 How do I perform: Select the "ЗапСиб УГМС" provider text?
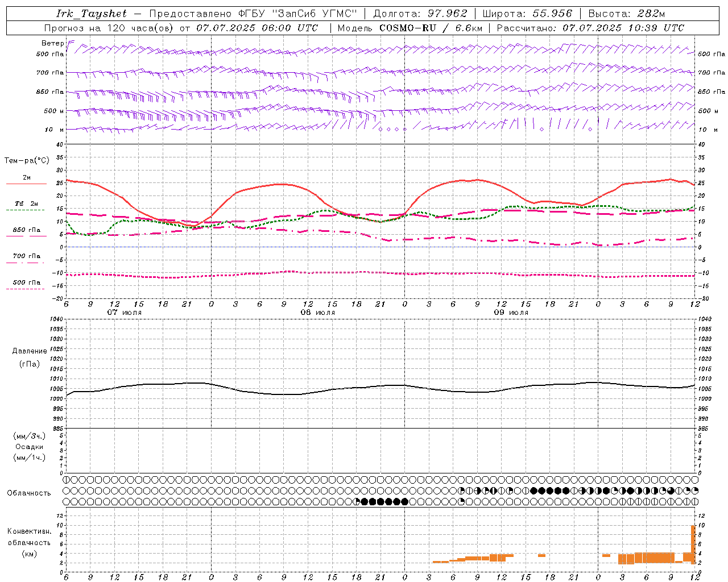tap(315, 14)
